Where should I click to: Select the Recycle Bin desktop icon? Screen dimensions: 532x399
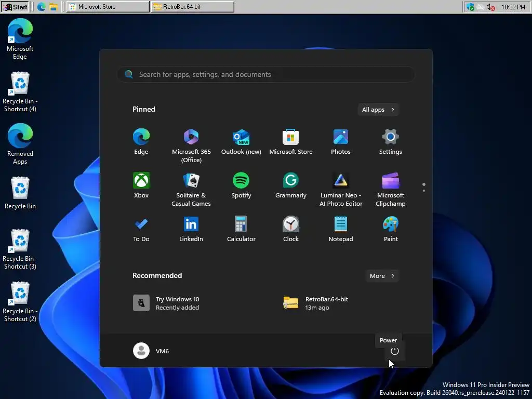point(20,193)
